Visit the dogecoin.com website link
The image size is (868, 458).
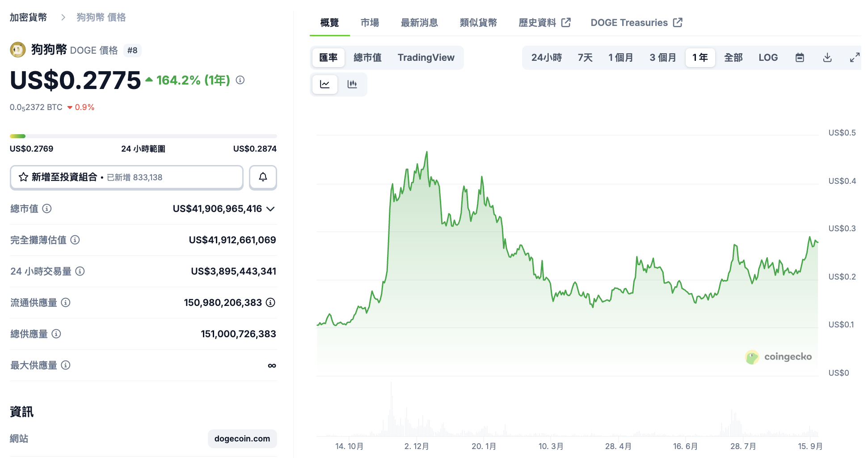[x=242, y=439]
